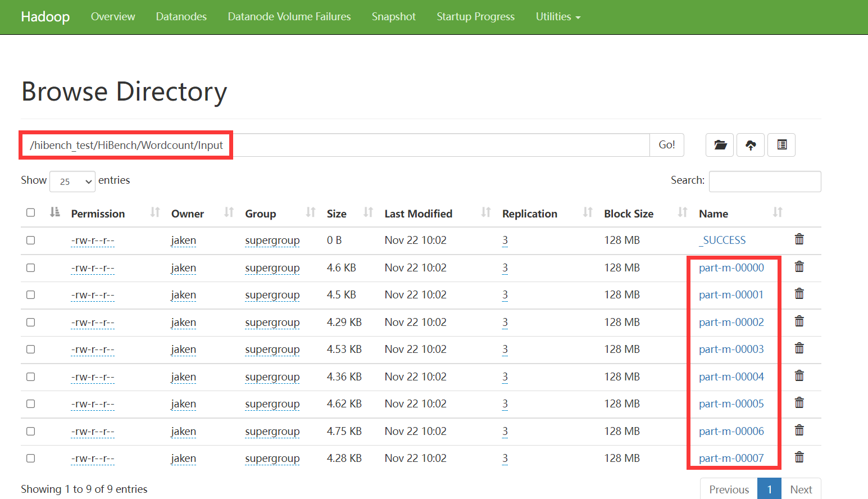Delete part-m-00005 with its trash icon
The image size is (868, 499).
[x=799, y=403]
